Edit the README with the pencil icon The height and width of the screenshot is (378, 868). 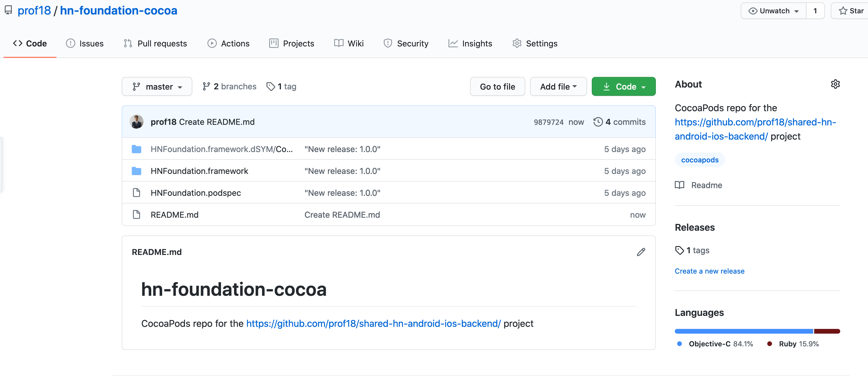641,252
